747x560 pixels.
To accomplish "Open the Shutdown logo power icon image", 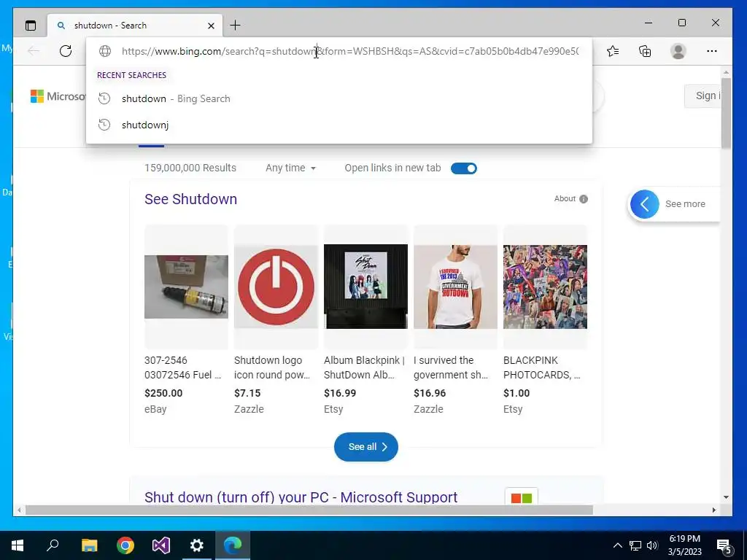I will (x=276, y=287).
